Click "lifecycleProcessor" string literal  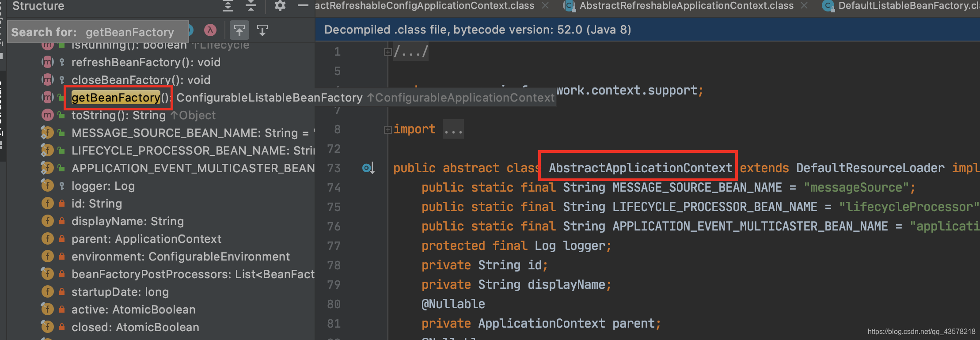909,207
